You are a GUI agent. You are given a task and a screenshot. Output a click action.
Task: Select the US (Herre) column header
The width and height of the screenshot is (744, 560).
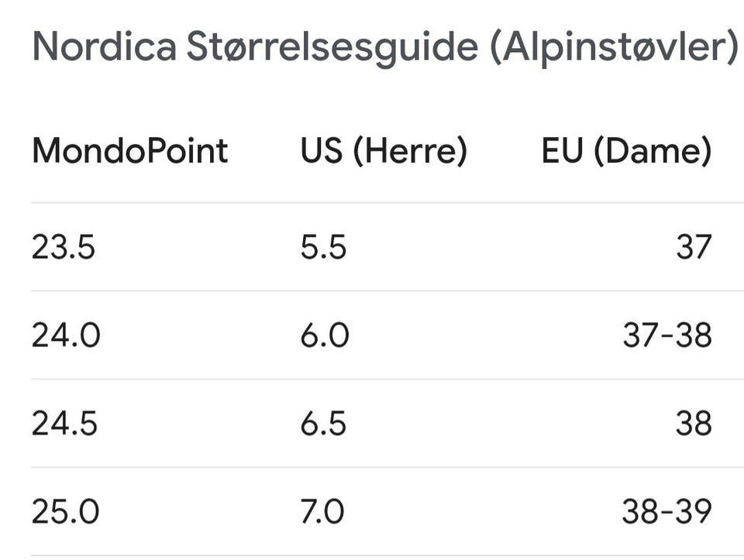click(x=384, y=151)
